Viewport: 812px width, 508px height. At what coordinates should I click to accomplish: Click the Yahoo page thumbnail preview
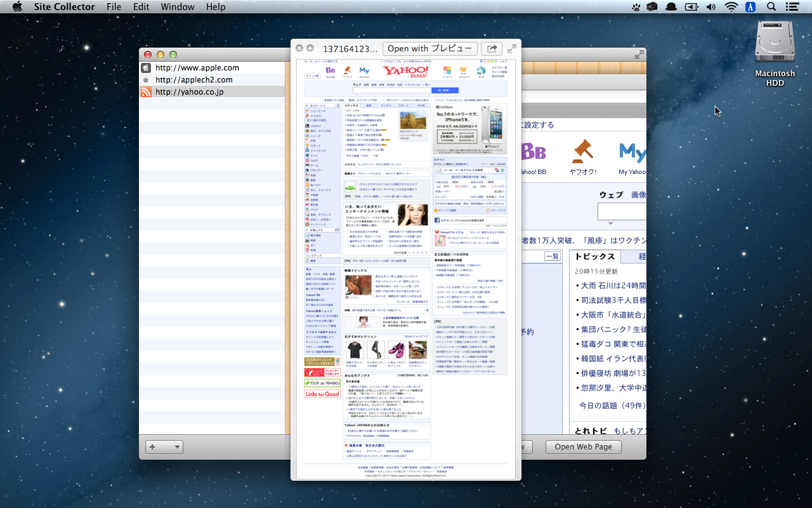pos(406,267)
